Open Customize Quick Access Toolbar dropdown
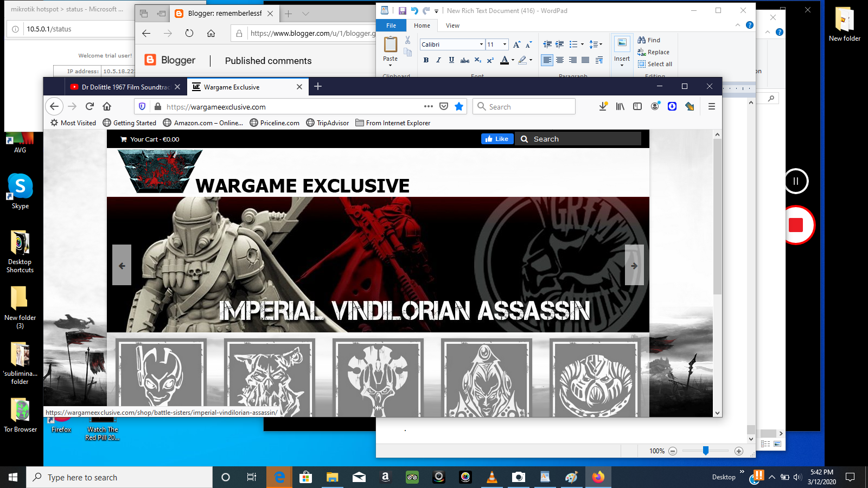 pos(436,11)
